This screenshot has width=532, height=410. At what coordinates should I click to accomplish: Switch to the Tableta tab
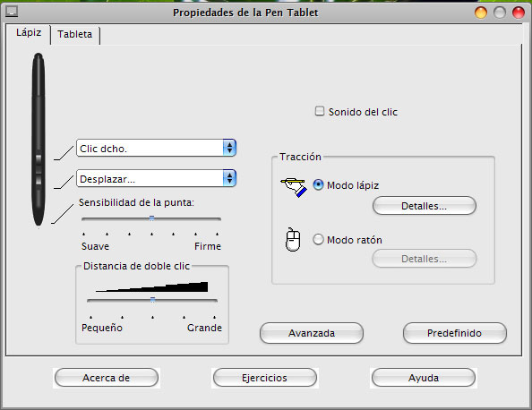(74, 35)
